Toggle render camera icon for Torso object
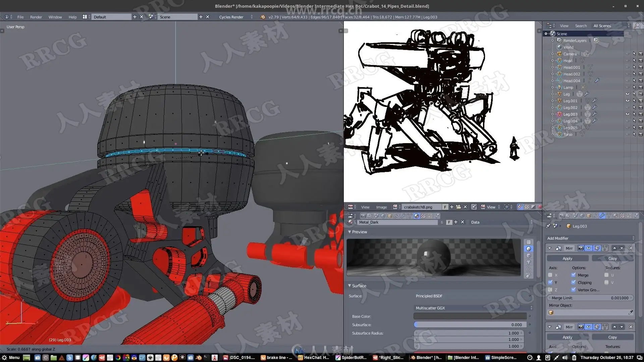 tap(641, 134)
